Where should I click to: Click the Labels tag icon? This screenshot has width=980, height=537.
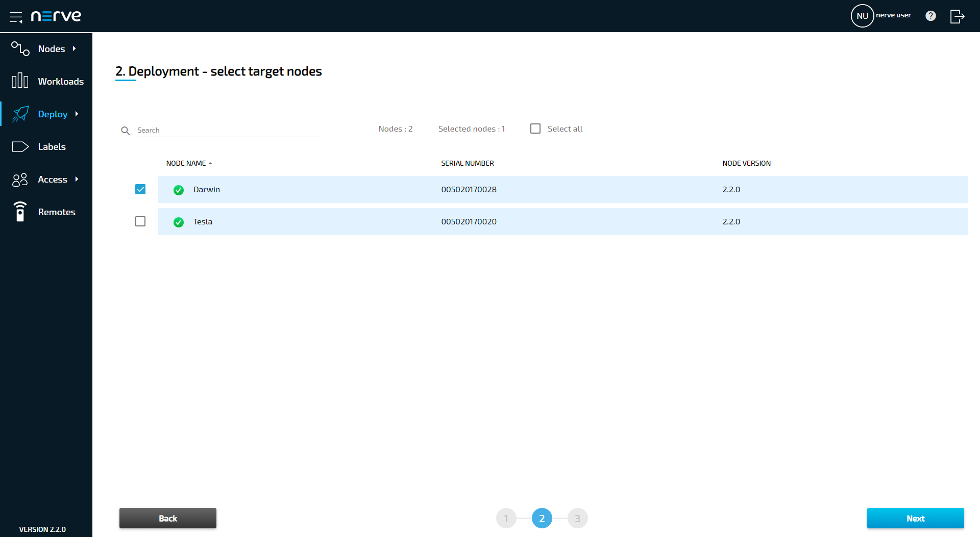(x=20, y=147)
